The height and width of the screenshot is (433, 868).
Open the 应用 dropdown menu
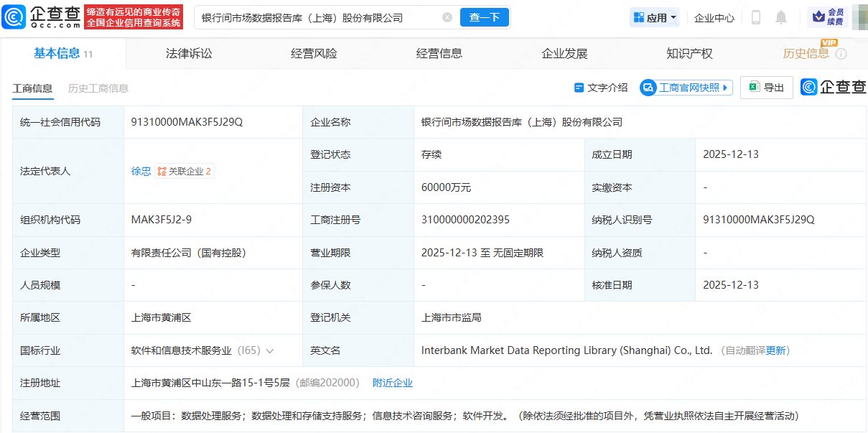[654, 17]
